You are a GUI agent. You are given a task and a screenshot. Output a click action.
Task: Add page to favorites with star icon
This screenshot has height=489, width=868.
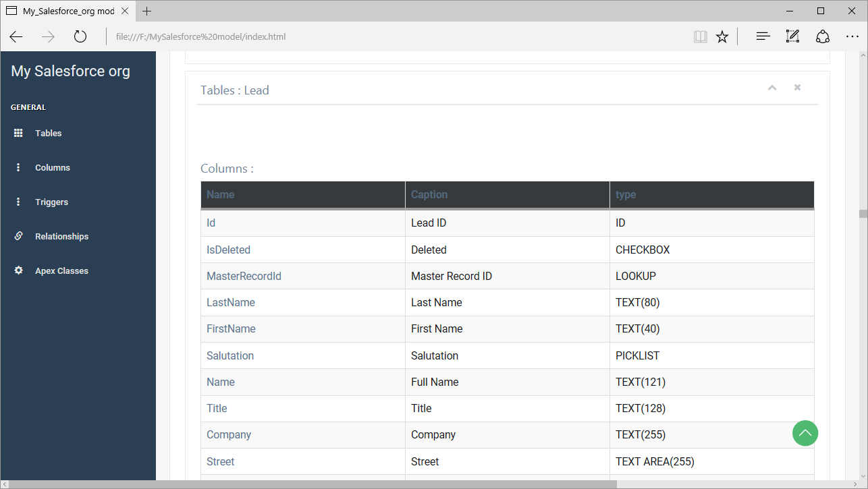pyautogui.click(x=722, y=36)
